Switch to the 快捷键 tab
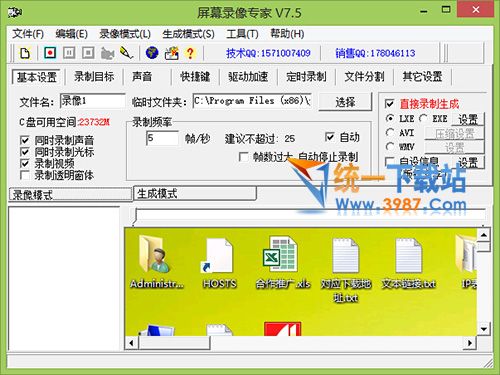The height and width of the screenshot is (375, 500). 195,77
